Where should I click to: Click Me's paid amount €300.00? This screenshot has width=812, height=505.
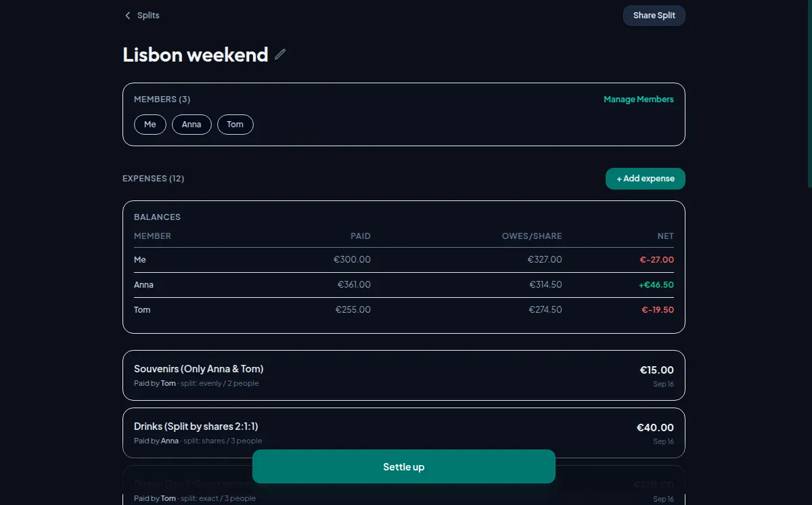[x=353, y=260]
